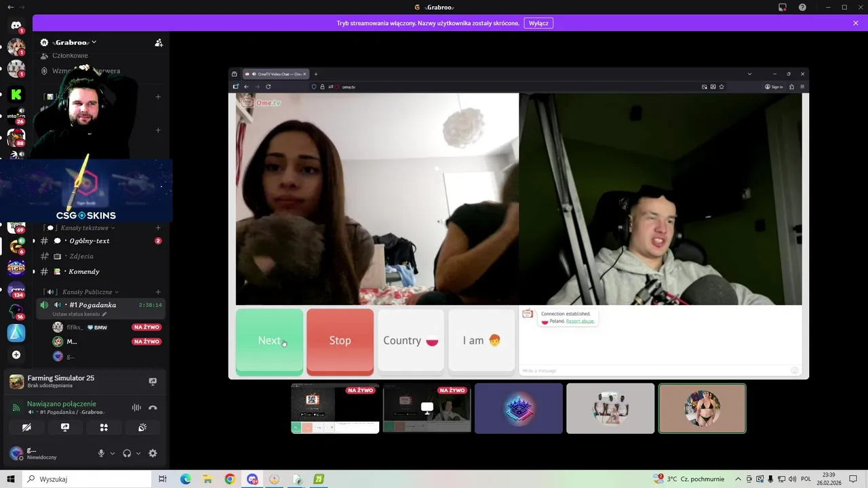Create channel in Kanały tekstowe with plus
868x488 pixels.
[x=158, y=228]
